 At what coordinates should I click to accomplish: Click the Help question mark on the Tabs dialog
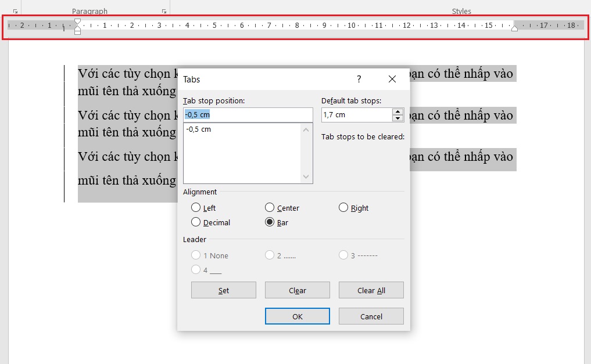click(359, 79)
